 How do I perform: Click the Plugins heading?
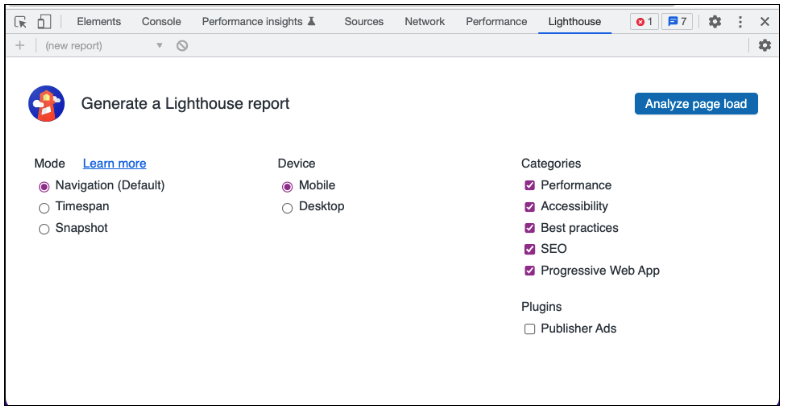point(541,307)
